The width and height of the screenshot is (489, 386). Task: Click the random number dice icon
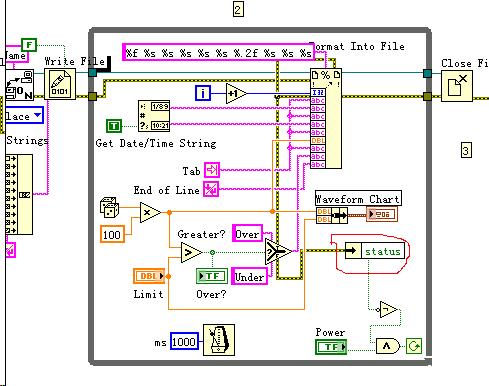pyautogui.click(x=109, y=207)
